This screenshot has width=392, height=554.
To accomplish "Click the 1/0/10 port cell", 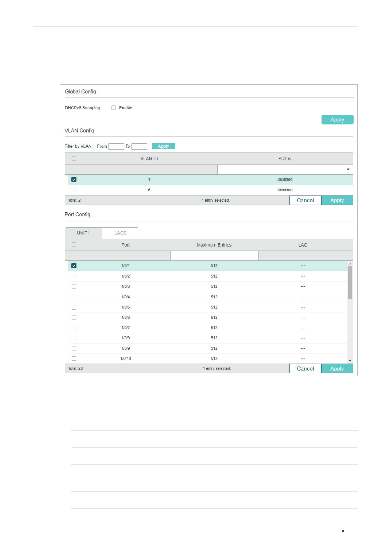I will point(126,358).
